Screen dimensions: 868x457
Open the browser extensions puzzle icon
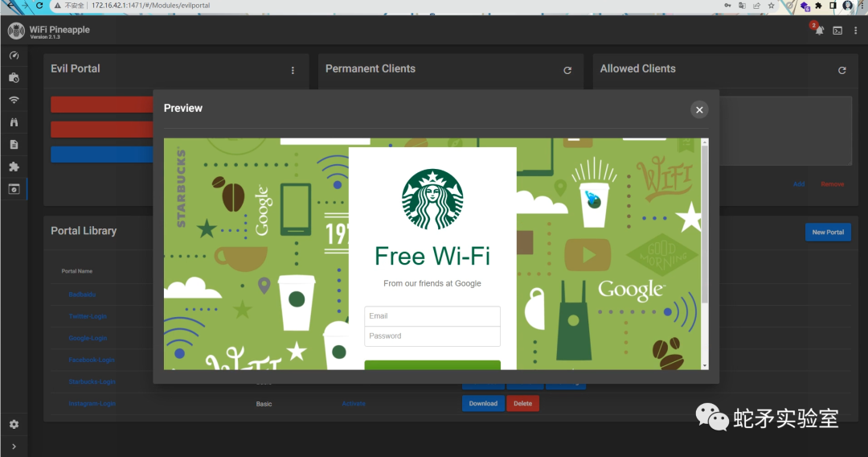coord(819,6)
